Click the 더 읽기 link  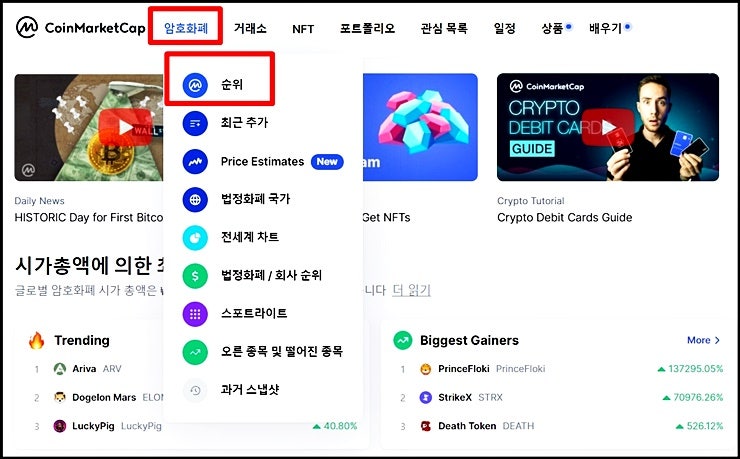tap(412, 290)
